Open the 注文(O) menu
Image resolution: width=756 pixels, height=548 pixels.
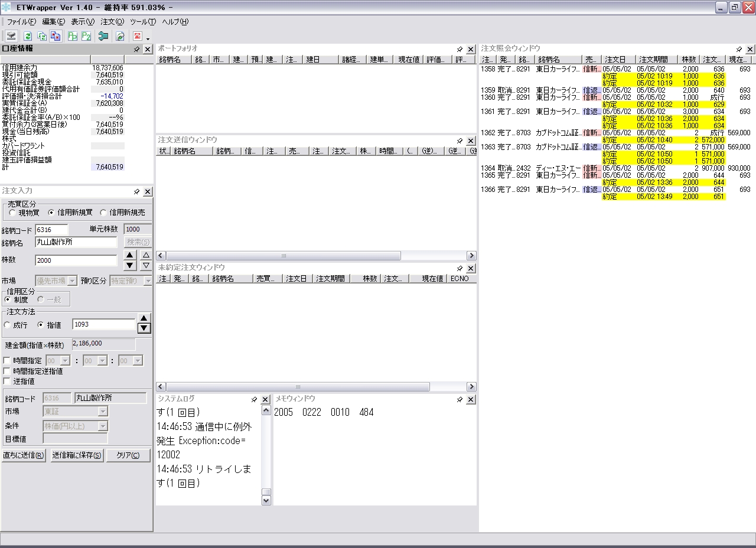click(112, 22)
